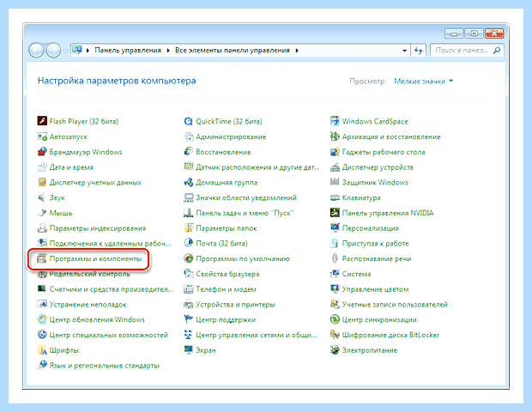Viewport: 532px width, 412px height.
Task: Expand the address bar history dropdown arrow
Action: [x=404, y=51]
